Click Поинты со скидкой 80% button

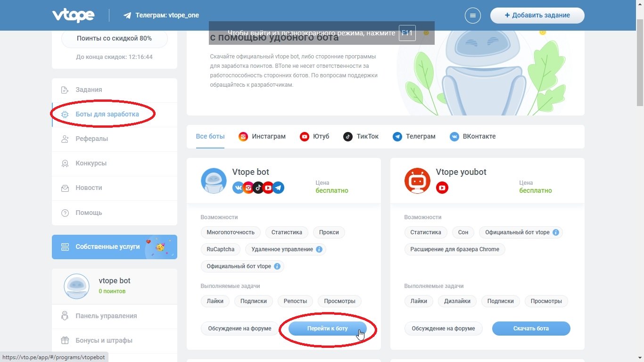pos(115,39)
